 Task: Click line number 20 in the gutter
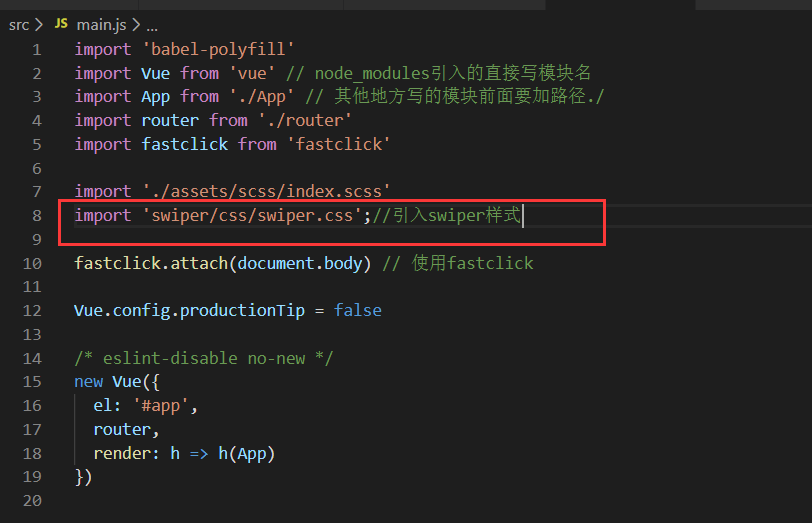coord(32,501)
